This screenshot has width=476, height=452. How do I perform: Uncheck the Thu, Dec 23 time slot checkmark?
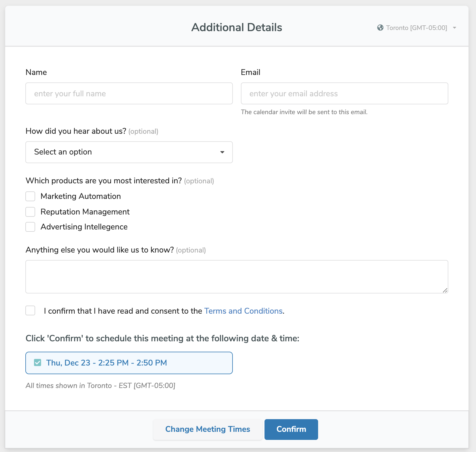37,363
